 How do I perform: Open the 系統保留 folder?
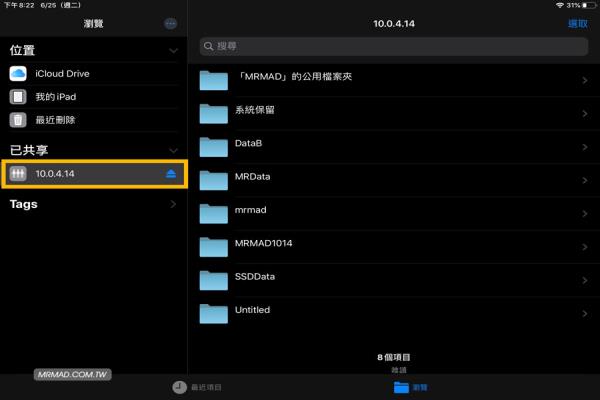click(x=256, y=113)
